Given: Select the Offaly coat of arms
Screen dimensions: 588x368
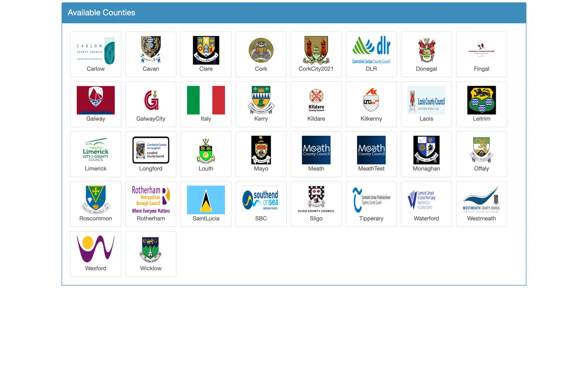Looking at the screenshot, I should (x=481, y=150).
